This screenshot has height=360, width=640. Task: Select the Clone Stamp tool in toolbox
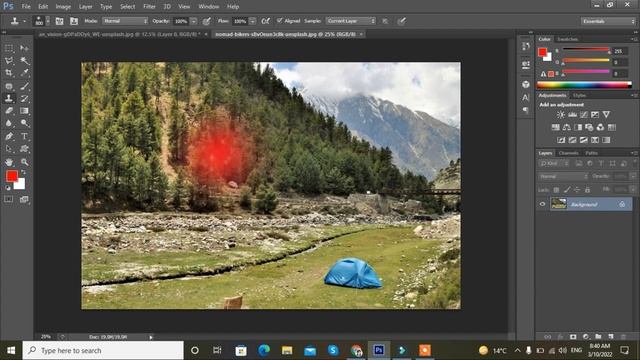click(x=9, y=98)
